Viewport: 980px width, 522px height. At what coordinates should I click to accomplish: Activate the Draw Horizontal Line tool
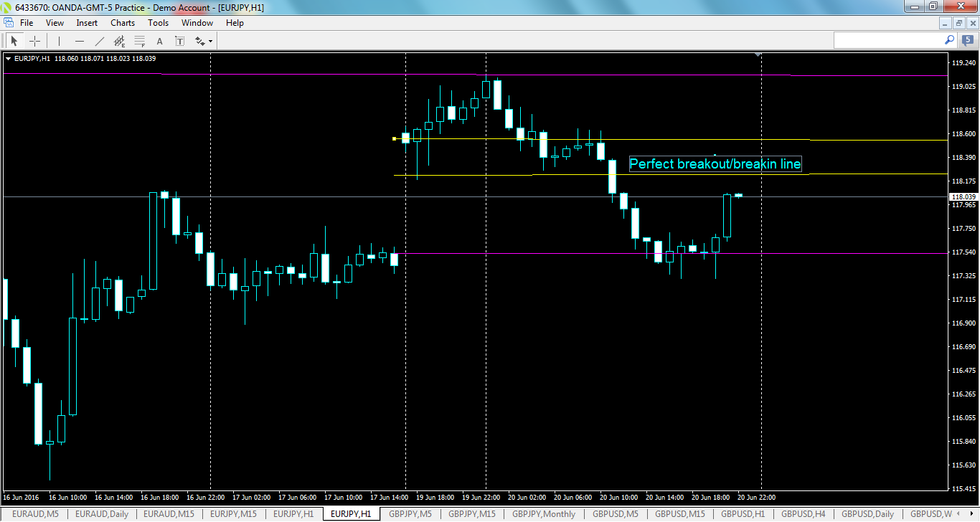point(80,40)
